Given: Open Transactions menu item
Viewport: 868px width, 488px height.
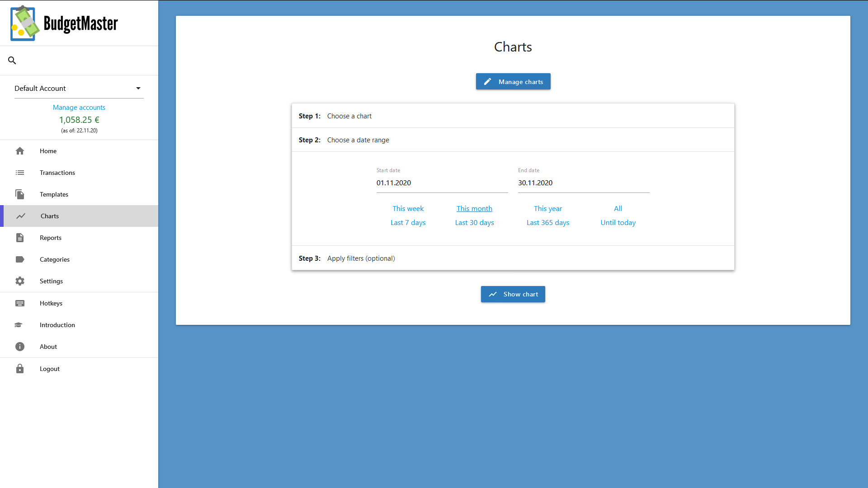Looking at the screenshot, I should click(x=79, y=173).
